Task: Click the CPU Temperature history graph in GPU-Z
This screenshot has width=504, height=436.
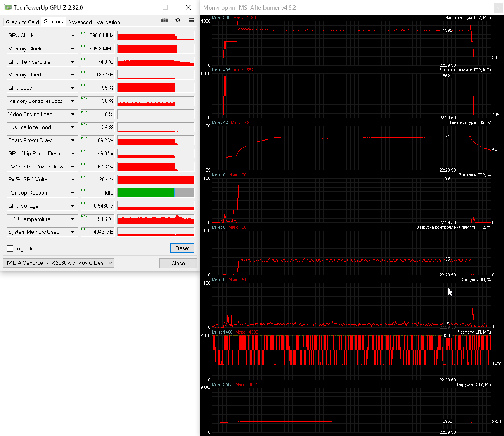Action: point(156,219)
